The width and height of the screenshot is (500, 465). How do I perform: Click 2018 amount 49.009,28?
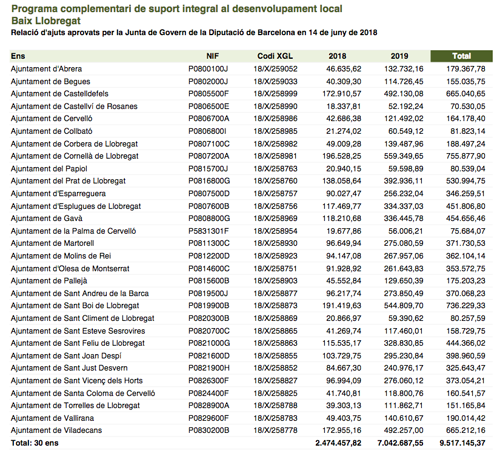pos(343,144)
